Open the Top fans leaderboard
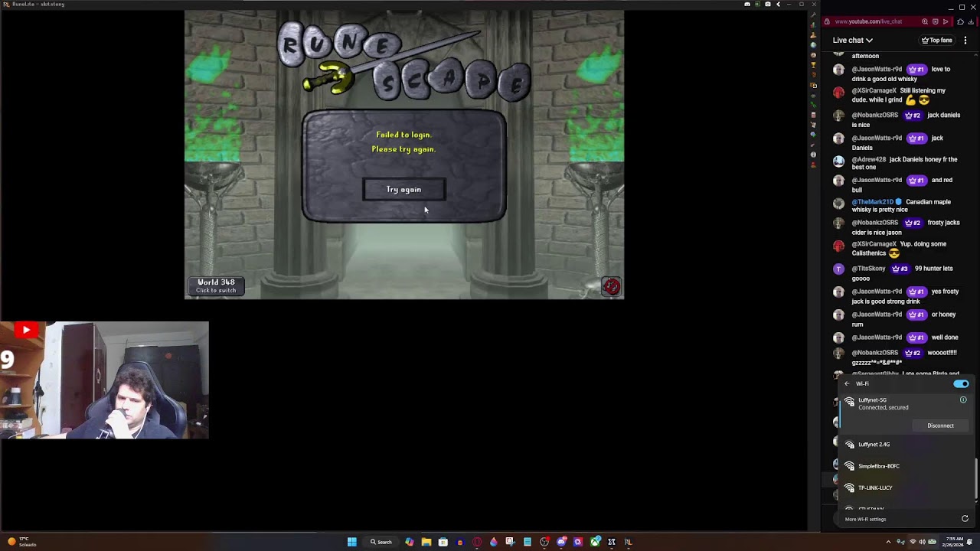The width and height of the screenshot is (980, 551). click(x=937, y=40)
